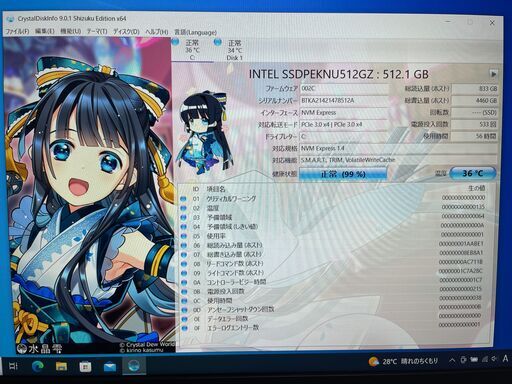Click status icon for 0B 電源投入回数

(184, 292)
